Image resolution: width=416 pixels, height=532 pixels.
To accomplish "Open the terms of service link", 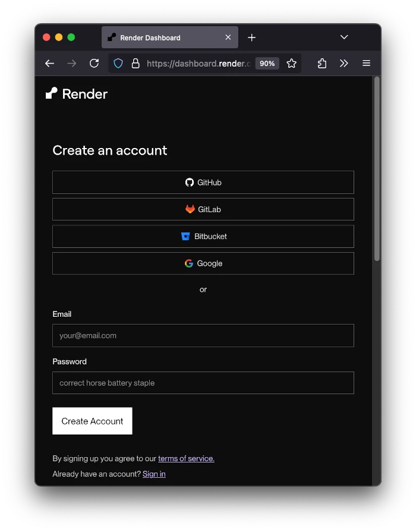I will point(186,458).
